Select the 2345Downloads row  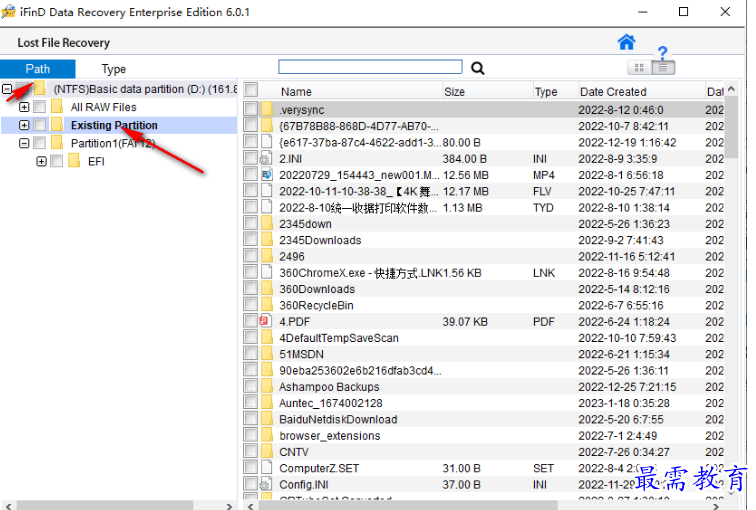click(x=484, y=240)
